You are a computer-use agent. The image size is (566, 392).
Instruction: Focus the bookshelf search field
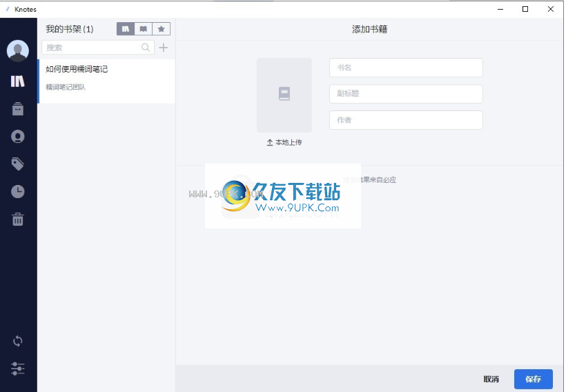[98, 48]
